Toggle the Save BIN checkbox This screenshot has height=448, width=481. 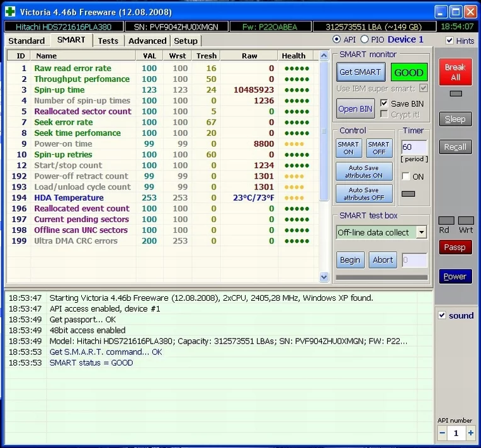[x=384, y=103]
